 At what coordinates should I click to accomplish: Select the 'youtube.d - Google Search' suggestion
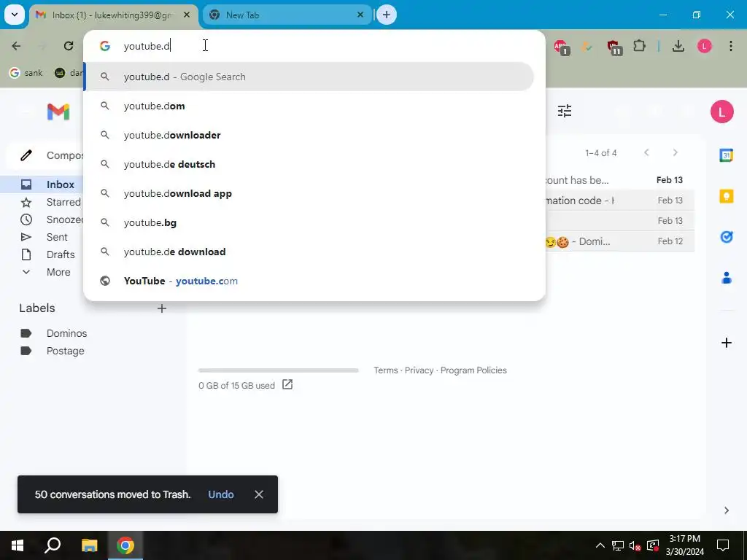point(309,77)
